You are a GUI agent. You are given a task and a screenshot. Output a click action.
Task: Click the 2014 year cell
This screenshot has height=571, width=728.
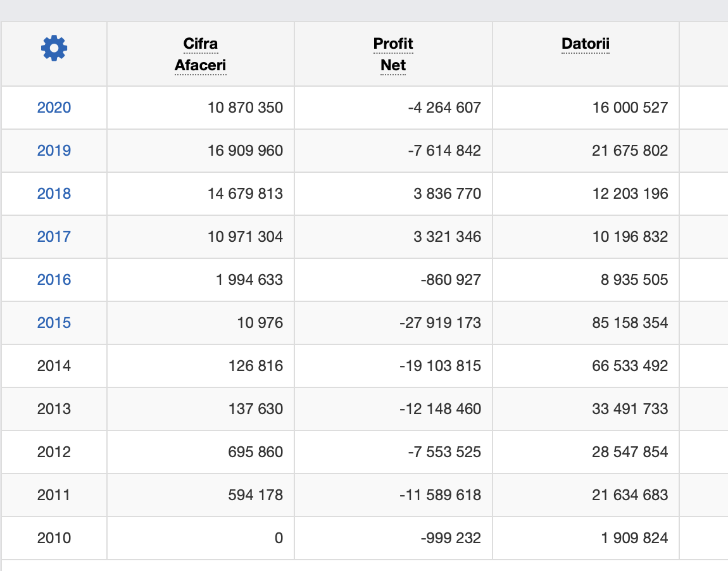[54, 366]
